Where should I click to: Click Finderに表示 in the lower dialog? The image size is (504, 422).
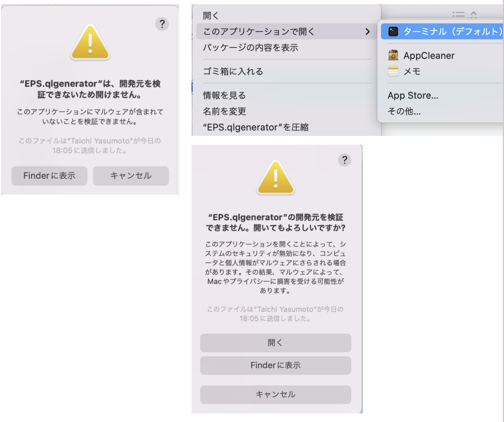pos(276,365)
